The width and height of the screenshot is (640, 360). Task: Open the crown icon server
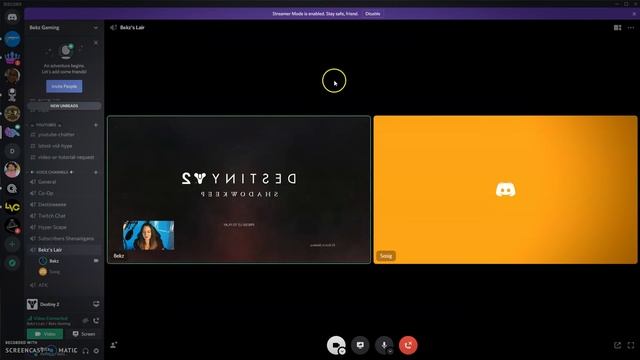(x=12, y=58)
